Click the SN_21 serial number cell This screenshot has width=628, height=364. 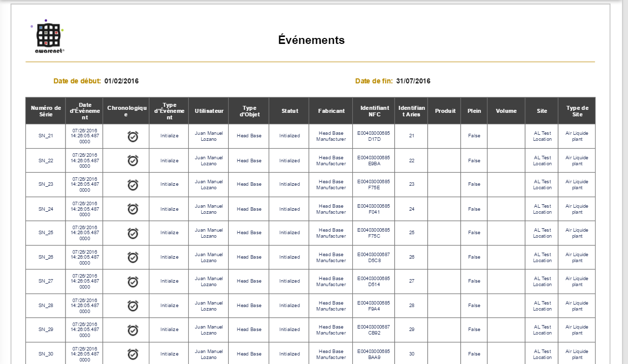(45, 136)
